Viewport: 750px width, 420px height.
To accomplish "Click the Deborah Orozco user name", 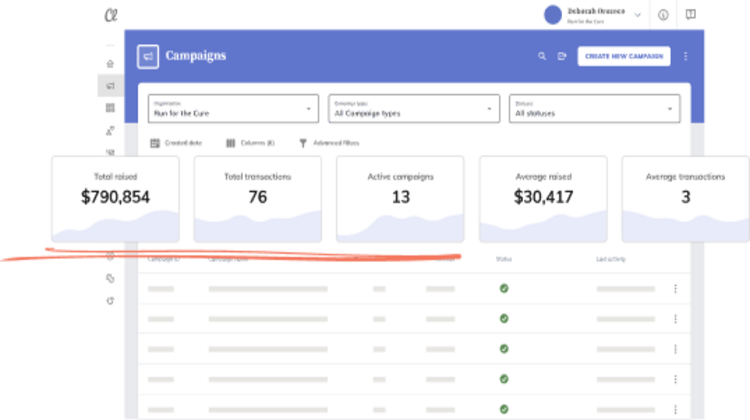I will [x=596, y=11].
